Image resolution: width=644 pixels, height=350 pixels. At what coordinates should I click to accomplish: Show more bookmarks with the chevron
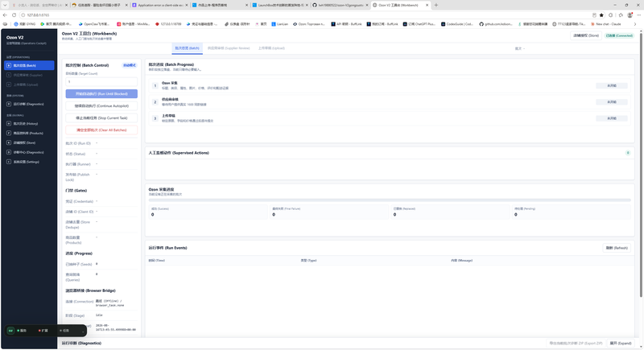[x=635, y=24]
